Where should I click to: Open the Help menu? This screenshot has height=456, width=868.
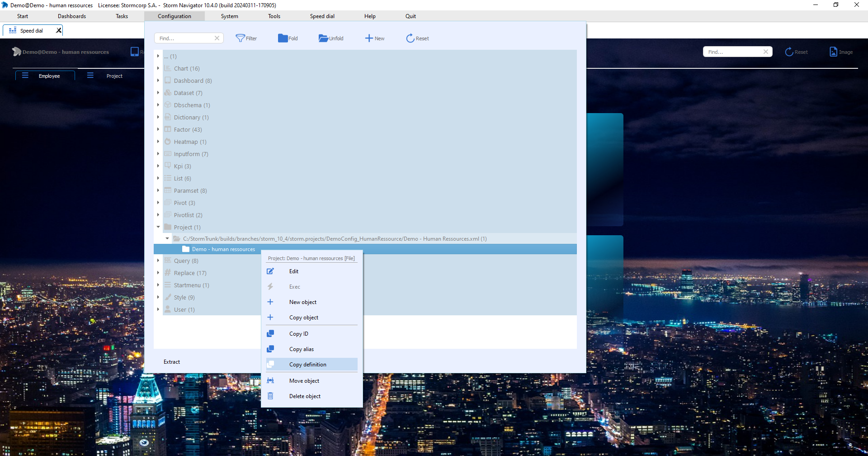pyautogui.click(x=370, y=16)
